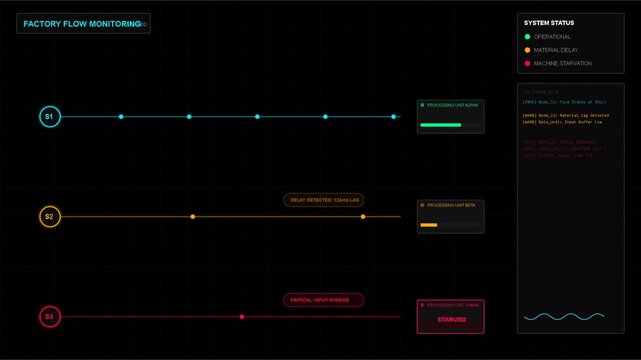The width and height of the screenshot is (641, 360).
Task: Click the 'PROCESSING UNIT ALPHA' label
Action: coord(452,105)
